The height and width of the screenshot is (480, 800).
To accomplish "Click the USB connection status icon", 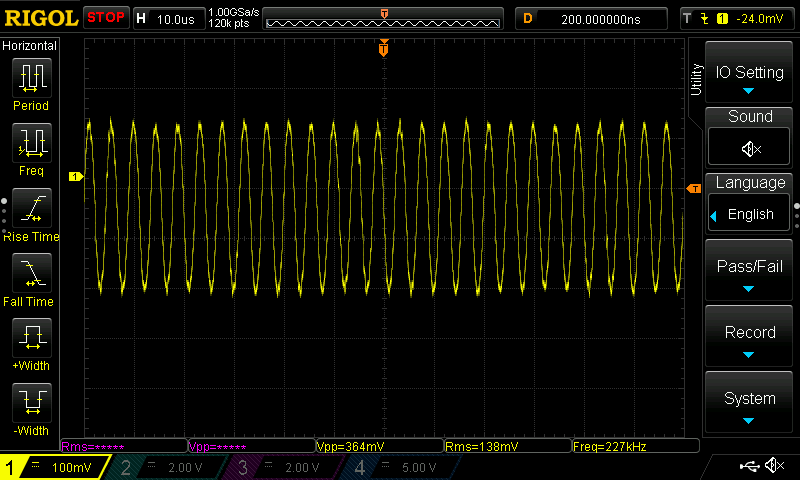I will pyautogui.click(x=749, y=465).
